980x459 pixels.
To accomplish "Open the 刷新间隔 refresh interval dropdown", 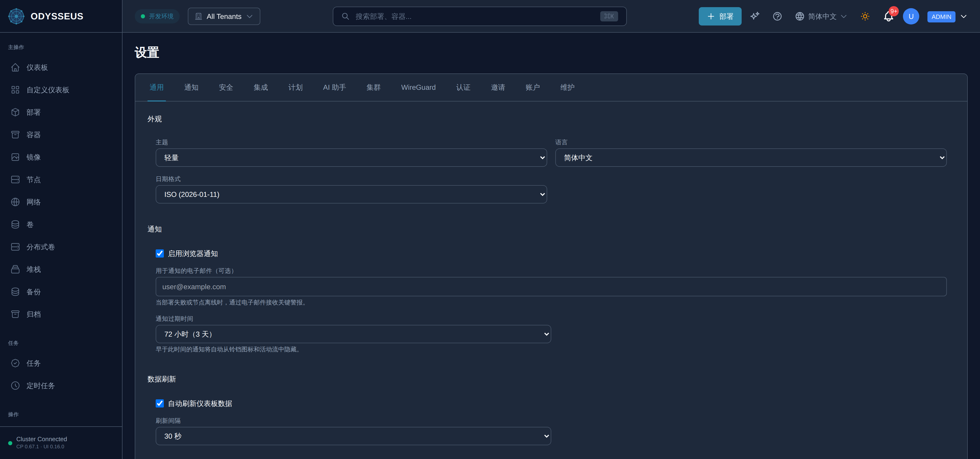I will 353,436.
